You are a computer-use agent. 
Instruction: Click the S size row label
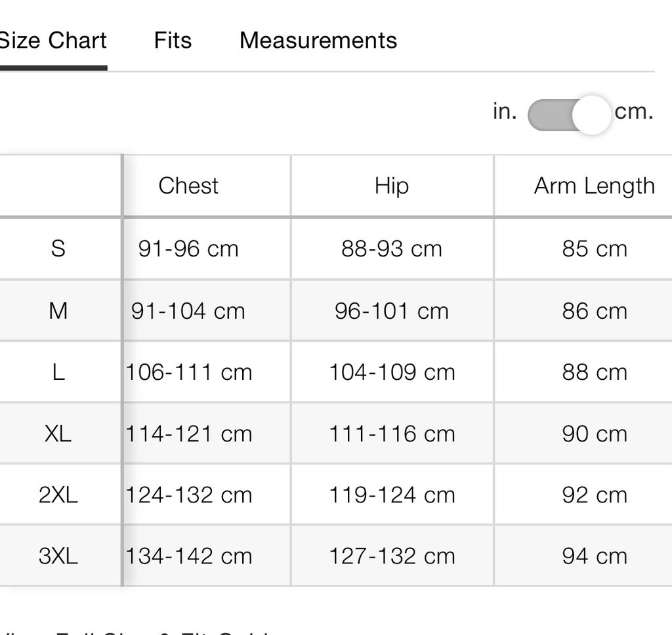point(58,249)
